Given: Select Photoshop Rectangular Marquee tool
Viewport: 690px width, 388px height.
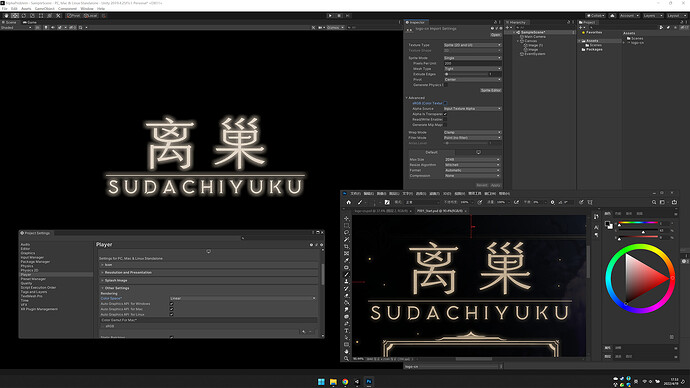Looking at the screenshot, I should pyautogui.click(x=346, y=226).
